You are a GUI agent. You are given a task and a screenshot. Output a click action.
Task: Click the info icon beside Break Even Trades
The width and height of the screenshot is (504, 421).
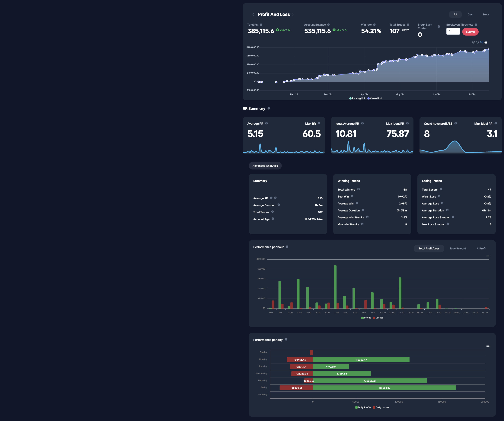click(x=439, y=27)
